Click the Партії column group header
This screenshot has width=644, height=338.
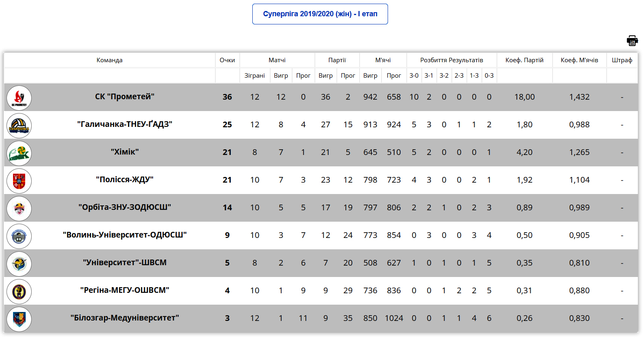337,60
